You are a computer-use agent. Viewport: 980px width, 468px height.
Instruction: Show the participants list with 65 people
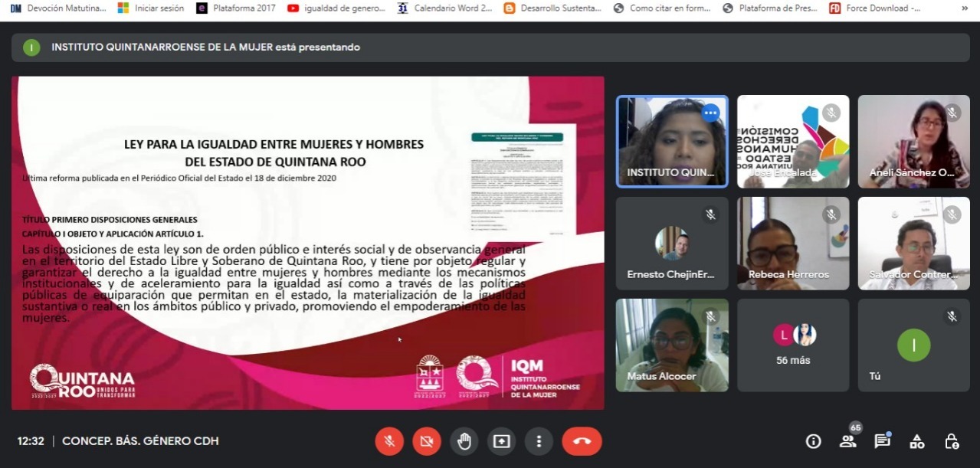(847, 441)
